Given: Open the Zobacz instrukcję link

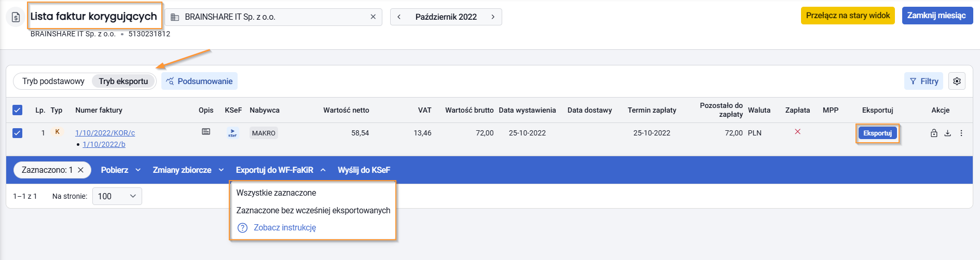Looking at the screenshot, I should pyautogui.click(x=285, y=228).
